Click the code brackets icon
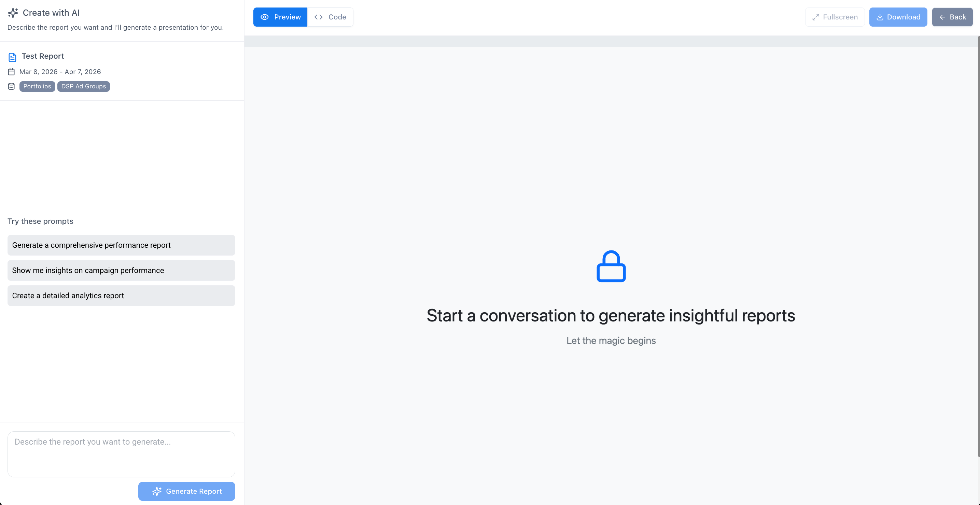 [x=319, y=17]
